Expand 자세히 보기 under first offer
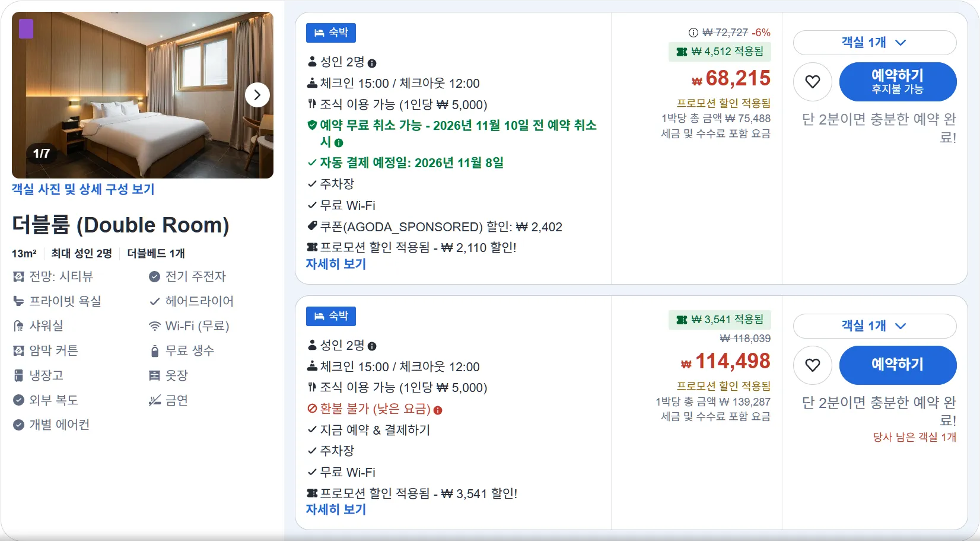The height and width of the screenshot is (542, 980). point(336,264)
